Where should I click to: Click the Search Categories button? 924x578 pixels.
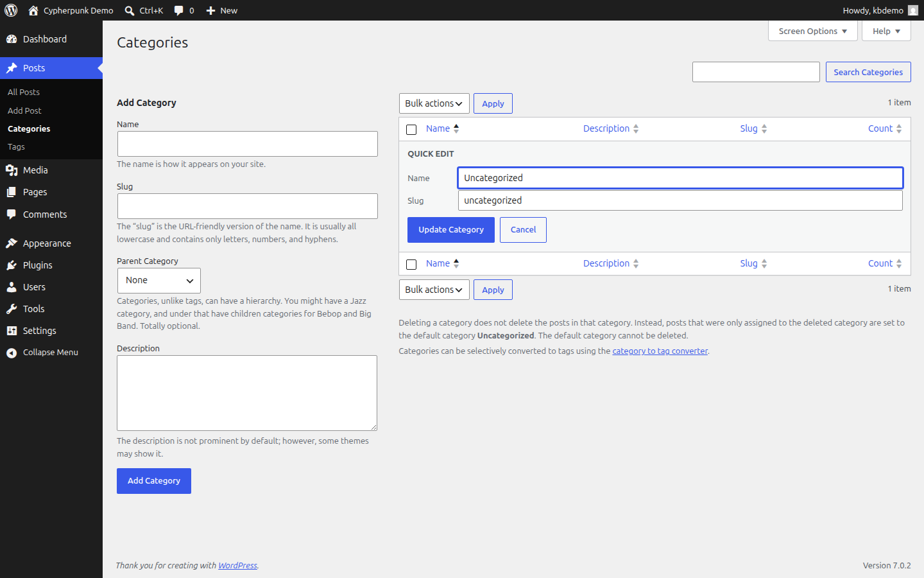tap(868, 72)
